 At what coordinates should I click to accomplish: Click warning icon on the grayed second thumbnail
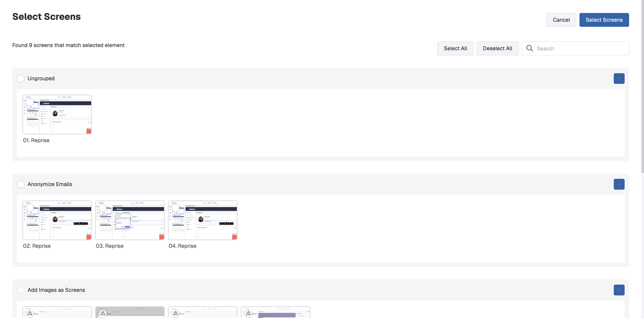pyautogui.click(x=102, y=313)
